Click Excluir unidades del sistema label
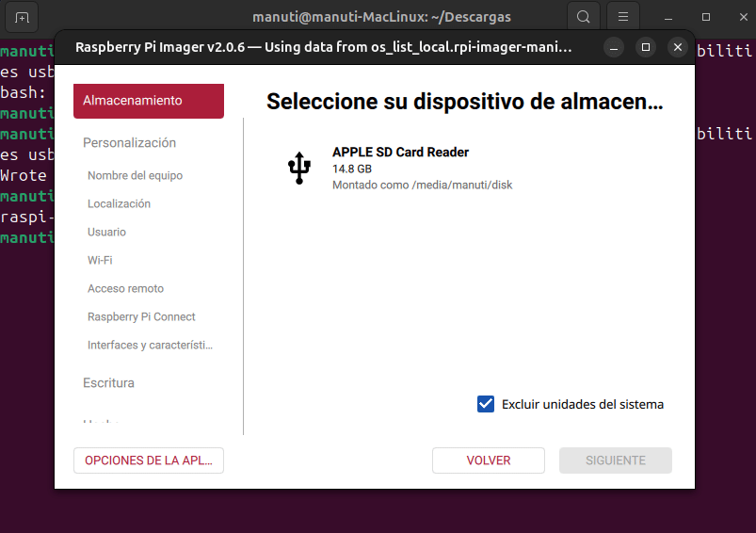This screenshot has width=756, height=533. tap(583, 404)
